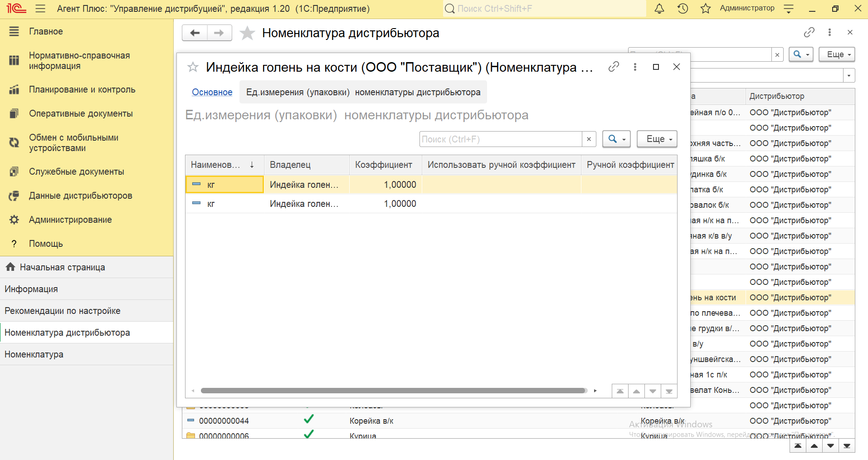
Task: Move down one row in dialog list
Action: tap(653, 391)
